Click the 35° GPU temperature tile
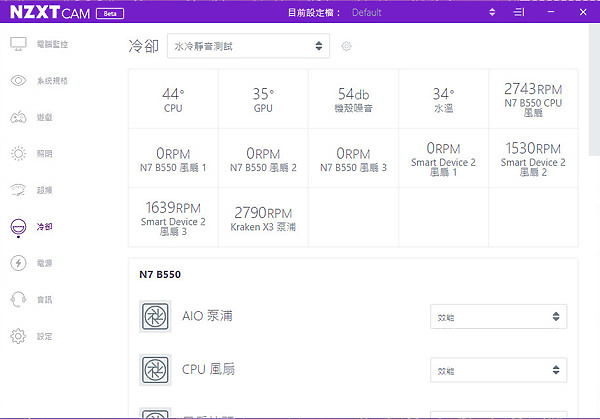Viewport: 600px width, 419px height. [x=263, y=99]
